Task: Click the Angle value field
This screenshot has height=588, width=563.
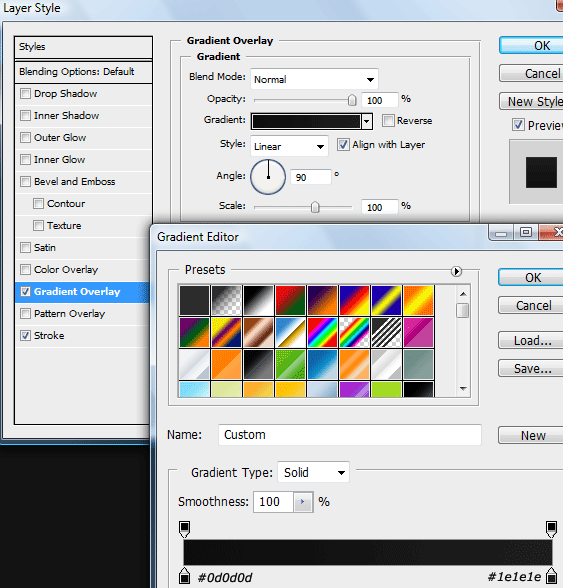Action: (x=311, y=177)
